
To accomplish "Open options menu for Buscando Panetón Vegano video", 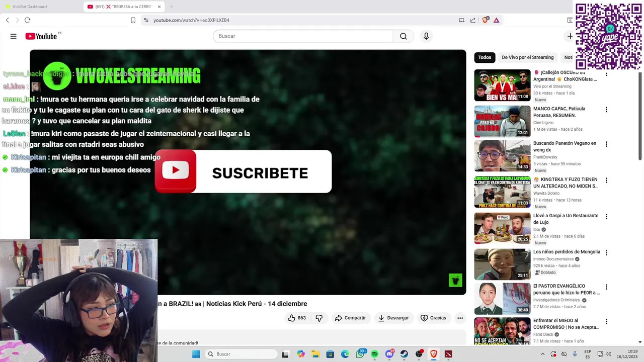I will [x=606, y=144].
